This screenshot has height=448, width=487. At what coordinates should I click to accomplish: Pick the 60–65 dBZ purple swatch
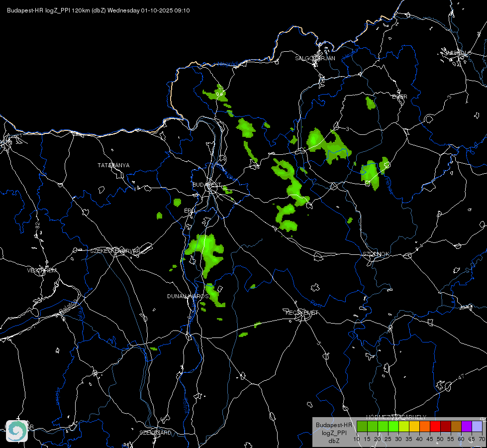pyautogui.click(x=467, y=426)
